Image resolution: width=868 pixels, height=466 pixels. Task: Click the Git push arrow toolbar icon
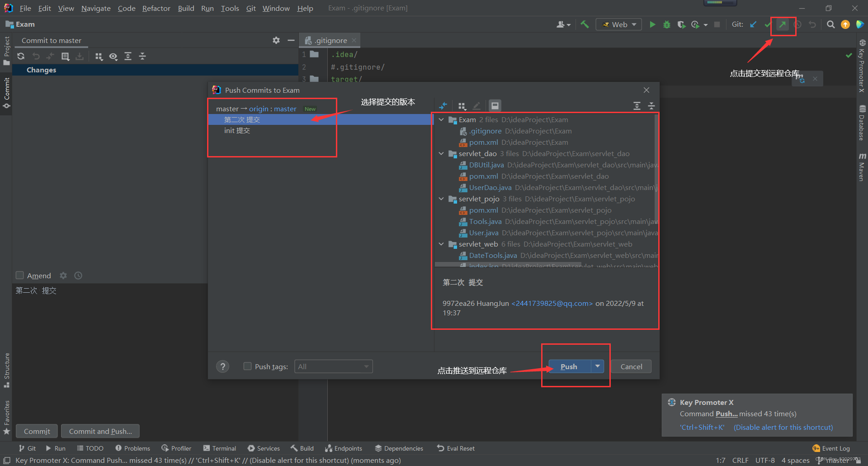point(782,24)
